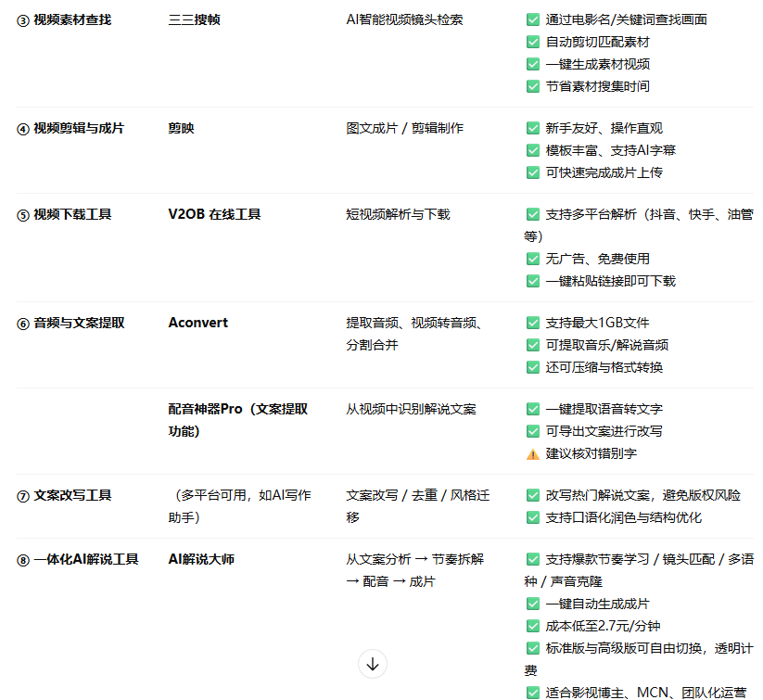Select the heading ⑥ 音频与文案提取
The width and height of the screenshot is (763, 700).
point(70,324)
